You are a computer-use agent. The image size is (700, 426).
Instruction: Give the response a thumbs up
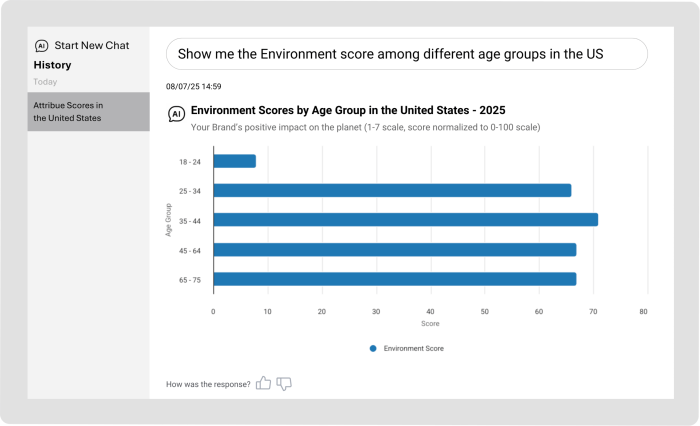tap(264, 383)
